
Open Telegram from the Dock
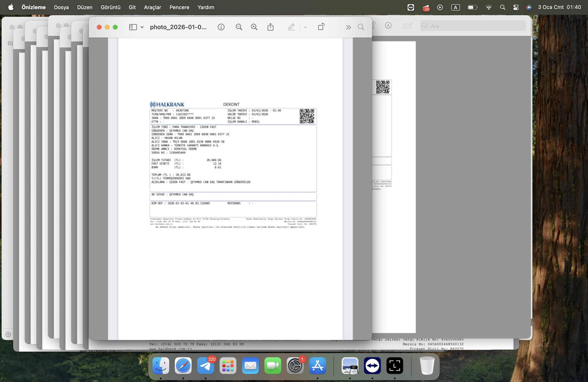206,365
